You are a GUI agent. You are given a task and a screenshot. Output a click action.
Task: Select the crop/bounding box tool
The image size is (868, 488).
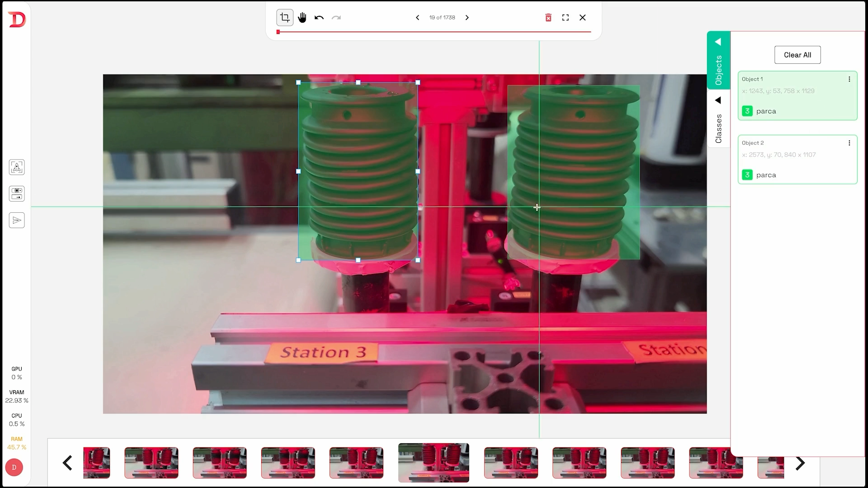coord(285,18)
